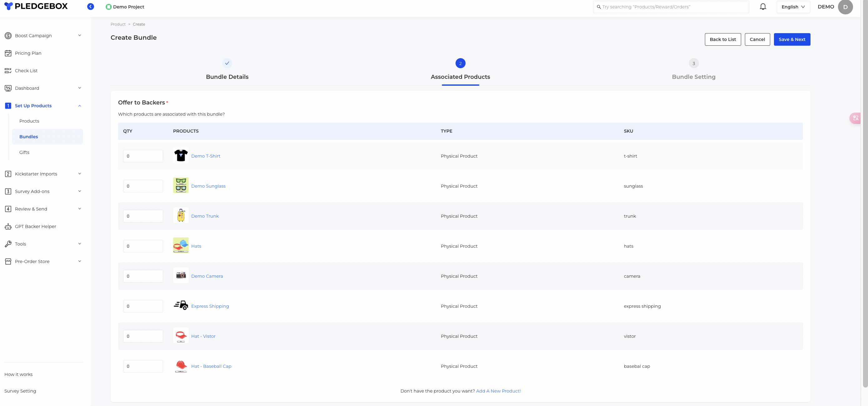Expand the Dashboard menu chevron
Screen dimensions: 868x406
(x=80, y=88)
